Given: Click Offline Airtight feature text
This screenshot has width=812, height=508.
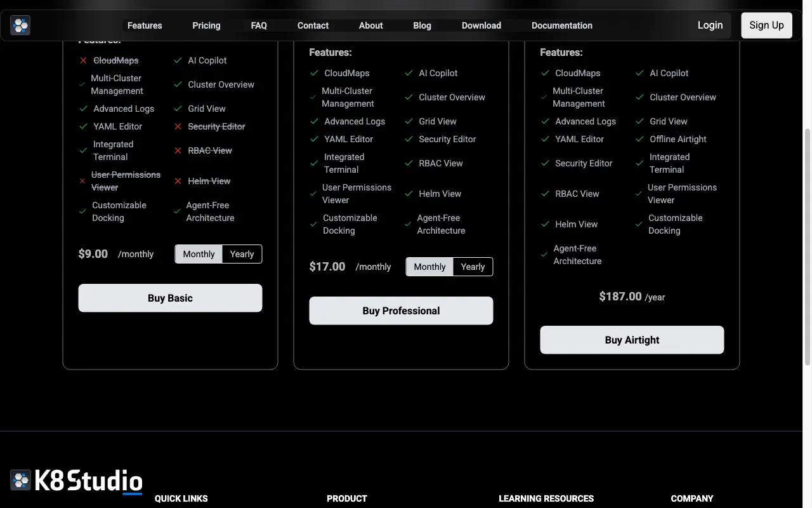Looking at the screenshot, I should coord(678,139).
